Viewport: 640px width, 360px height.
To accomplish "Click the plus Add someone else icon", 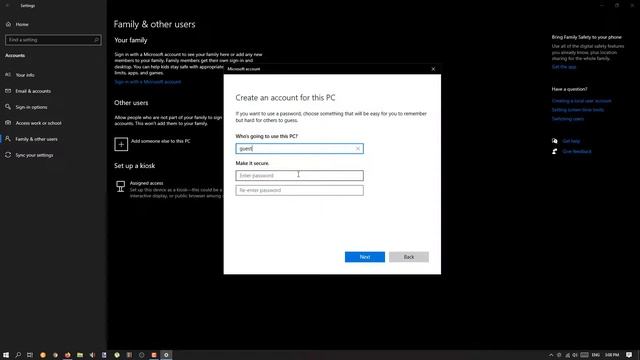I will 121,144.
